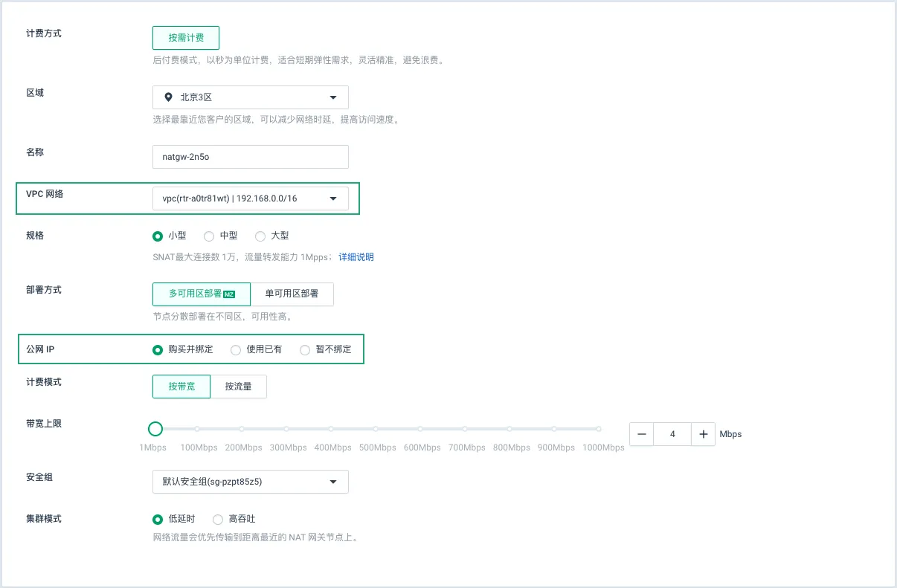Enable 高吞吐 cluster mode

[218, 520]
